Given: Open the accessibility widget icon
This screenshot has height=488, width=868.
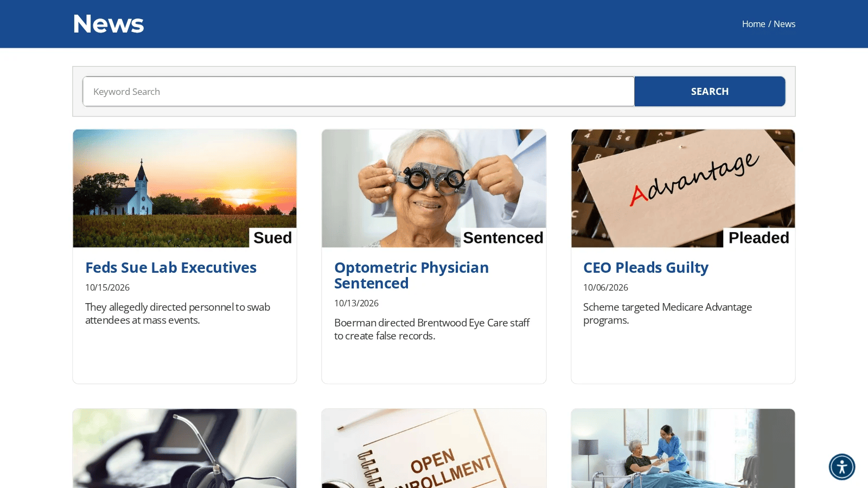Looking at the screenshot, I should tap(841, 467).
